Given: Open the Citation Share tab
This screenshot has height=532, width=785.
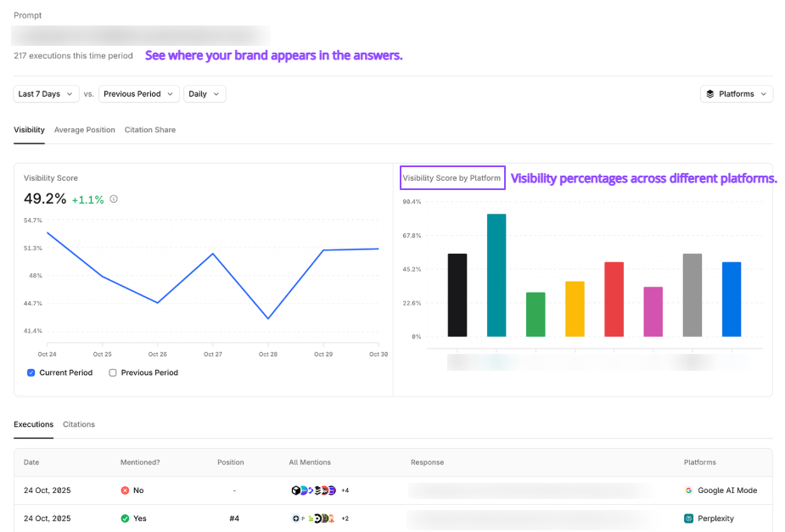Looking at the screenshot, I should click(150, 130).
